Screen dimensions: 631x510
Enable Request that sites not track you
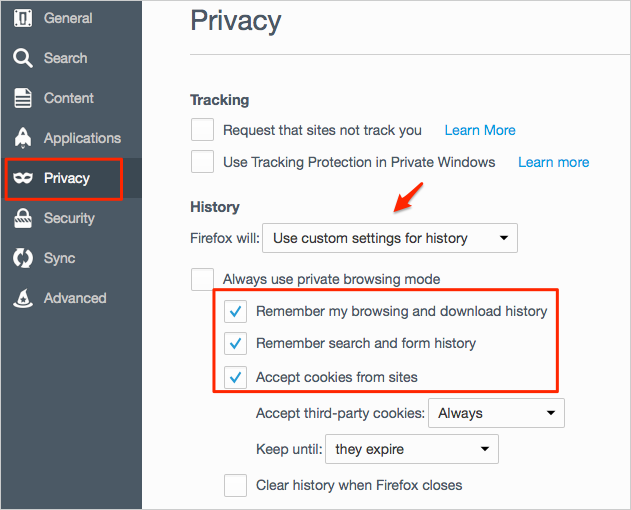click(x=202, y=130)
